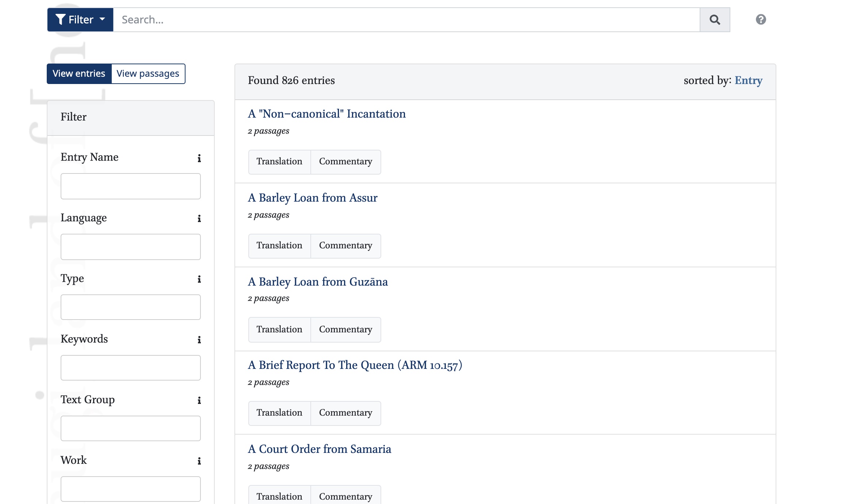
Task: Open Translation for Non-canonical Incantation
Action: coord(279,162)
